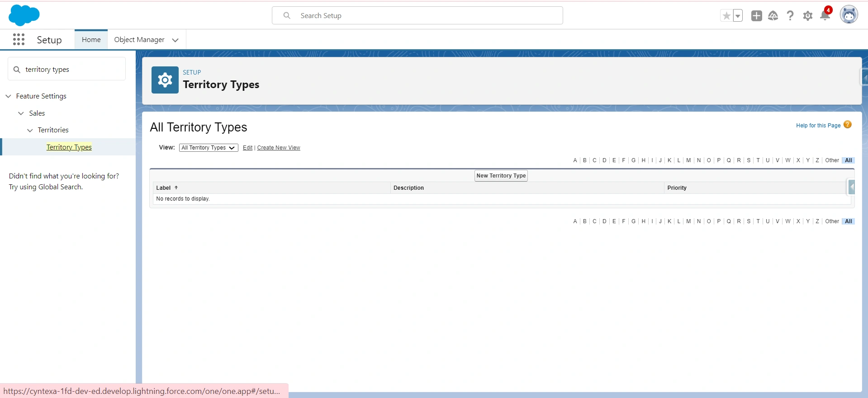
Task: Filter by Other in bottom alphabet bar
Action: [832, 221]
